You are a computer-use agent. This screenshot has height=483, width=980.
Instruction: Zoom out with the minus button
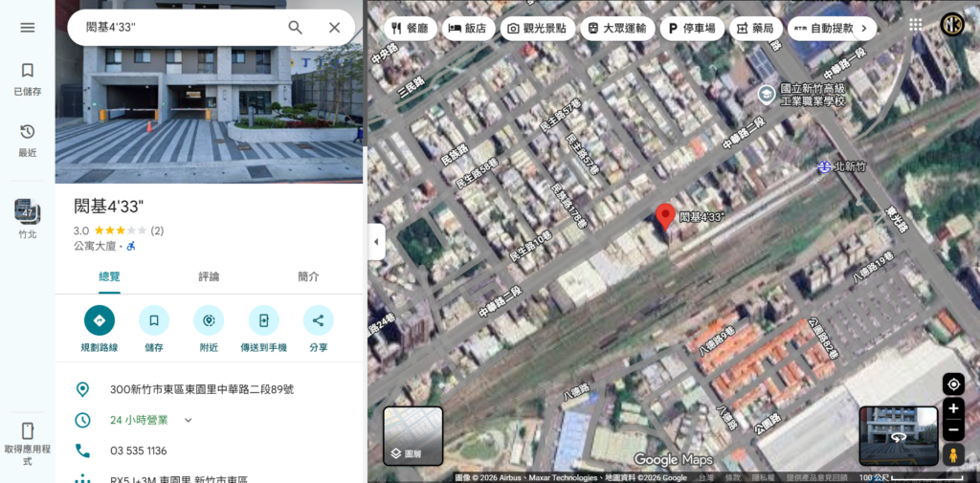point(954,429)
